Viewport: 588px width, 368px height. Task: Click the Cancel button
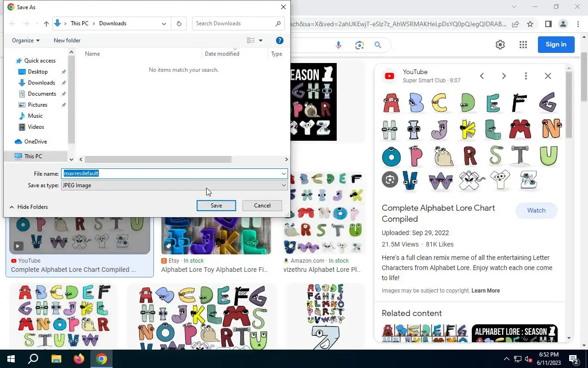tap(262, 206)
